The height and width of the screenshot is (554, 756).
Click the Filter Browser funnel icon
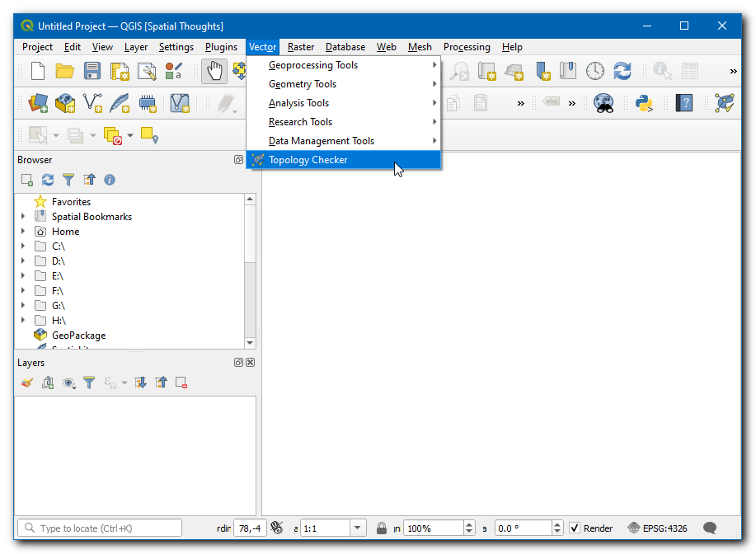[x=68, y=180]
